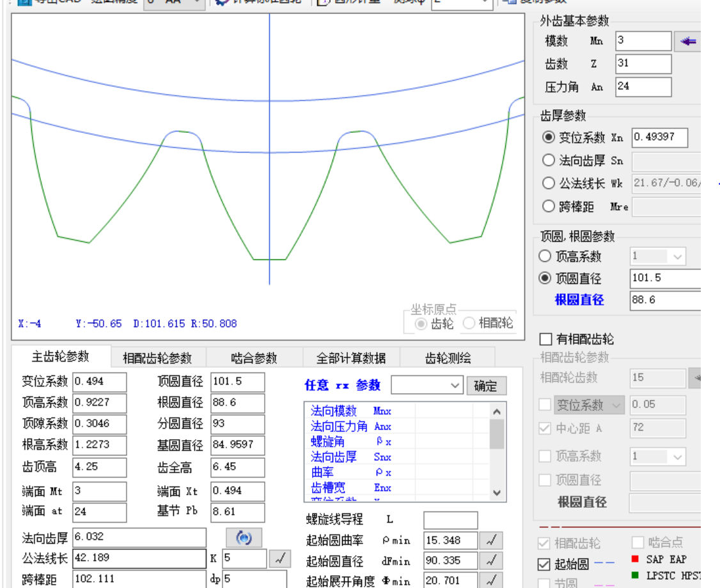
Task: Click the checkmark button next to K value
Action: pos(280,559)
